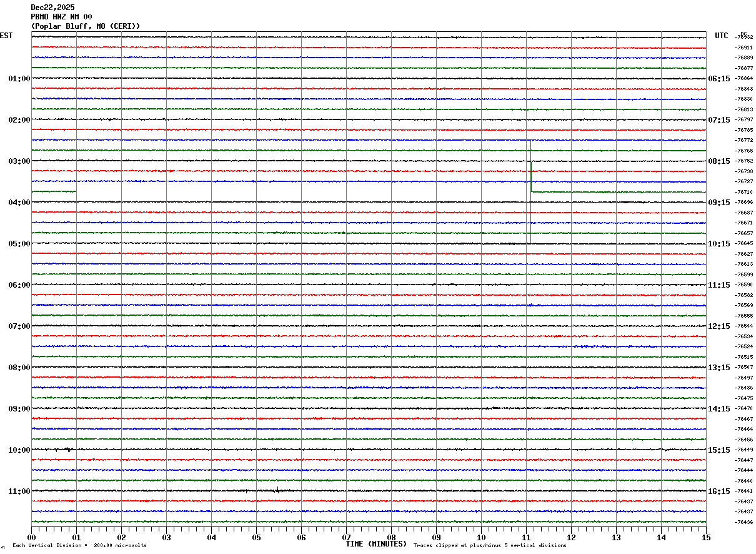
Task: Click the -76544 DC offset value
Action: click(x=744, y=326)
